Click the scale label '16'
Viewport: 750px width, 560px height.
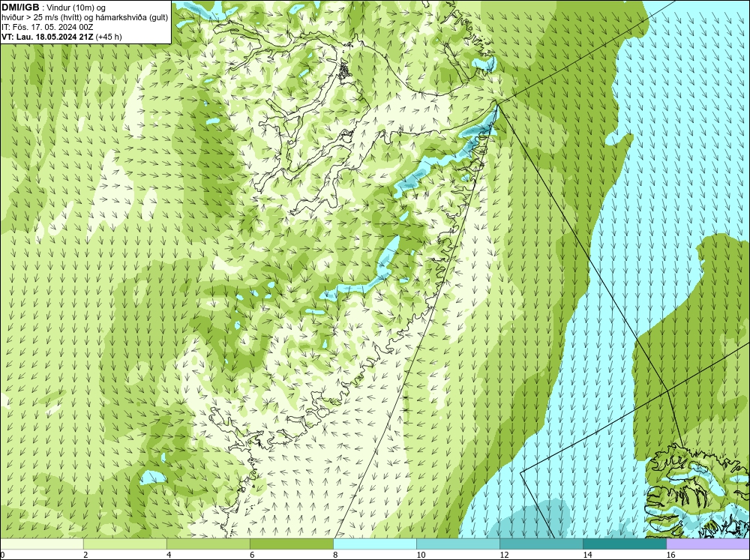tap(670, 555)
